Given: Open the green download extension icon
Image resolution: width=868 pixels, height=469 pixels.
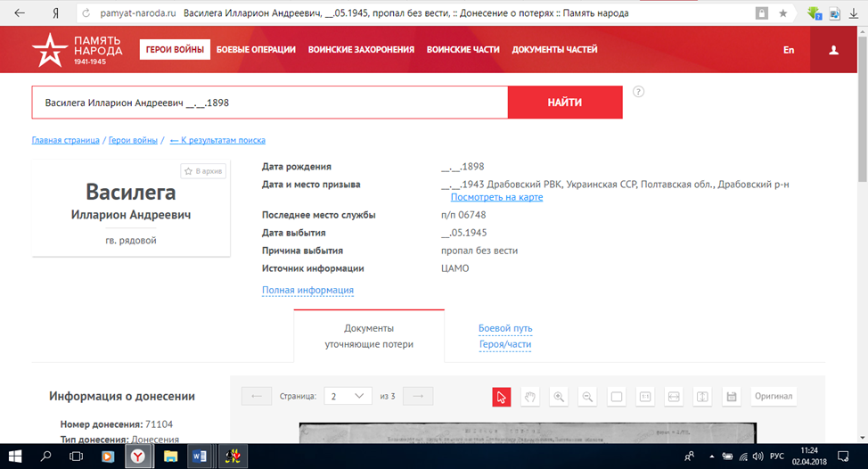Looking at the screenshot, I should pos(815,13).
